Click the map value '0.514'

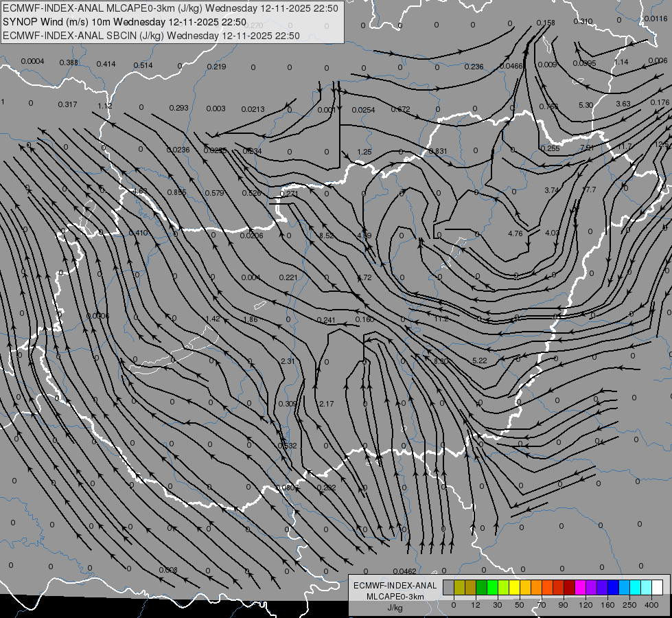tap(143, 65)
